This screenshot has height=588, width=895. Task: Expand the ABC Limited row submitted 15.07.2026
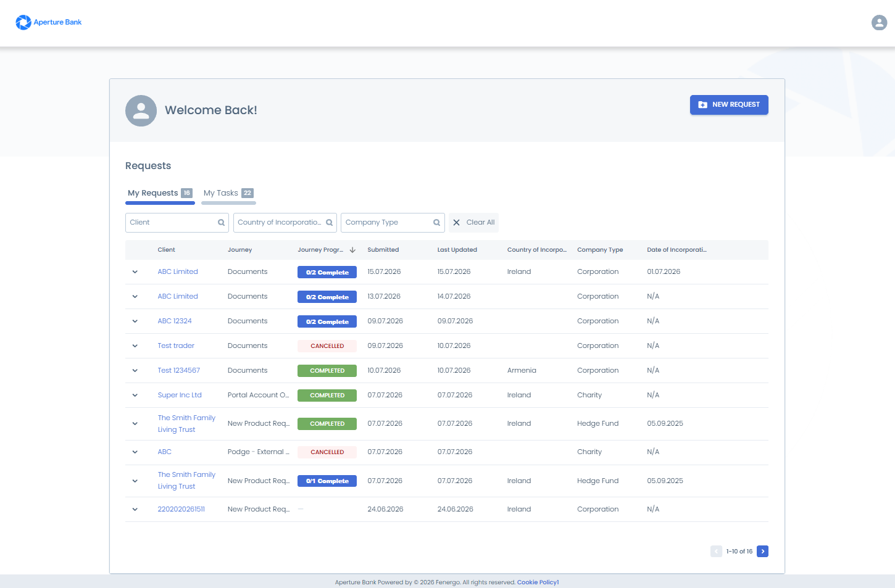click(135, 272)
